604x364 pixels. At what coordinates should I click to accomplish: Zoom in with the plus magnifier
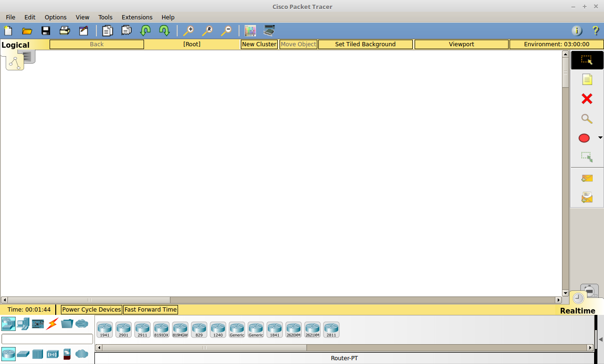coord(188,31)
